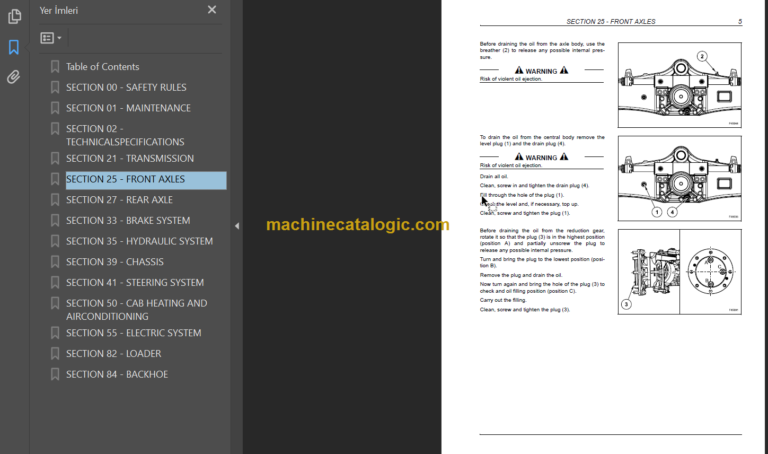Viewport: 768px width, 454px height.
Task: Click bookmark icon beside SECTION 02 entry
Action: 55,129
